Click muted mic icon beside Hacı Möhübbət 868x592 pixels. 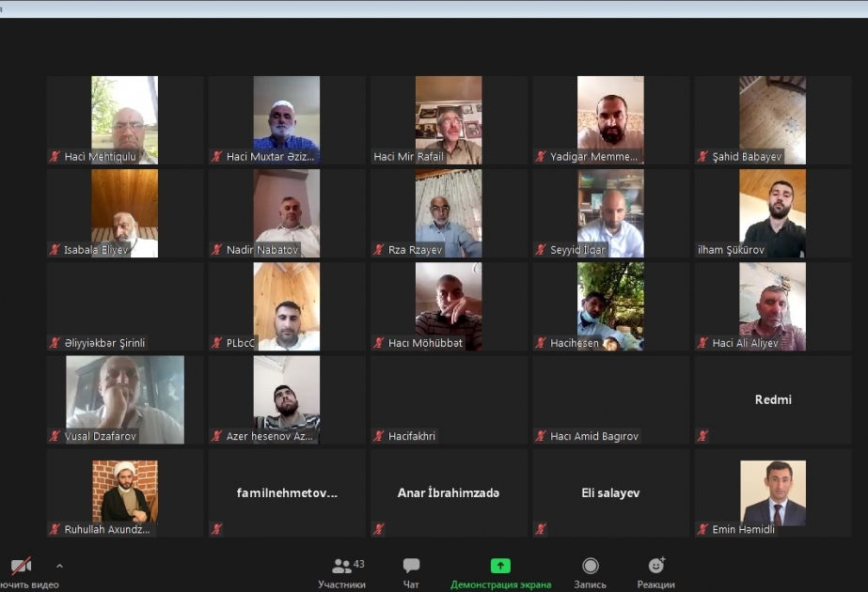pos(379,343)
